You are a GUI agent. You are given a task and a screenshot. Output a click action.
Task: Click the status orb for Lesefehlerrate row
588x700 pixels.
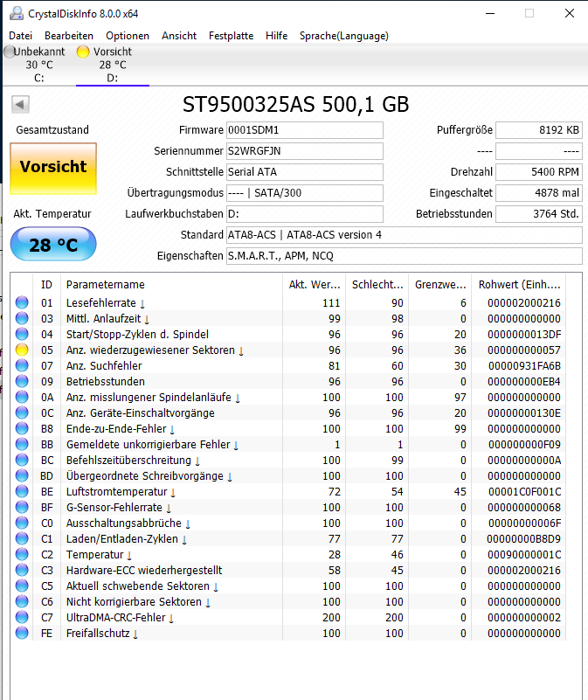click(x=22, y=302)
